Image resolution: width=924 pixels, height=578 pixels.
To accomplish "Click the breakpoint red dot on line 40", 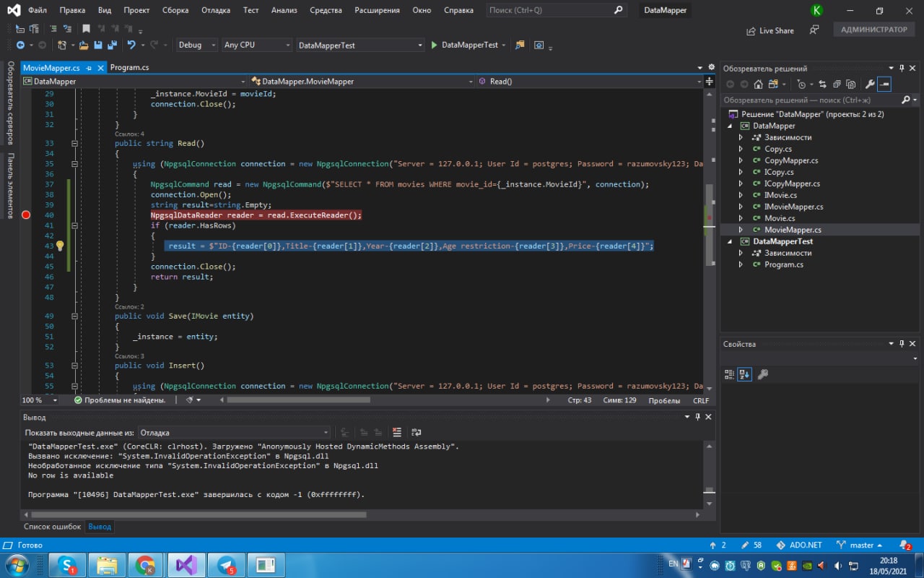I will (x=27, y=215).
